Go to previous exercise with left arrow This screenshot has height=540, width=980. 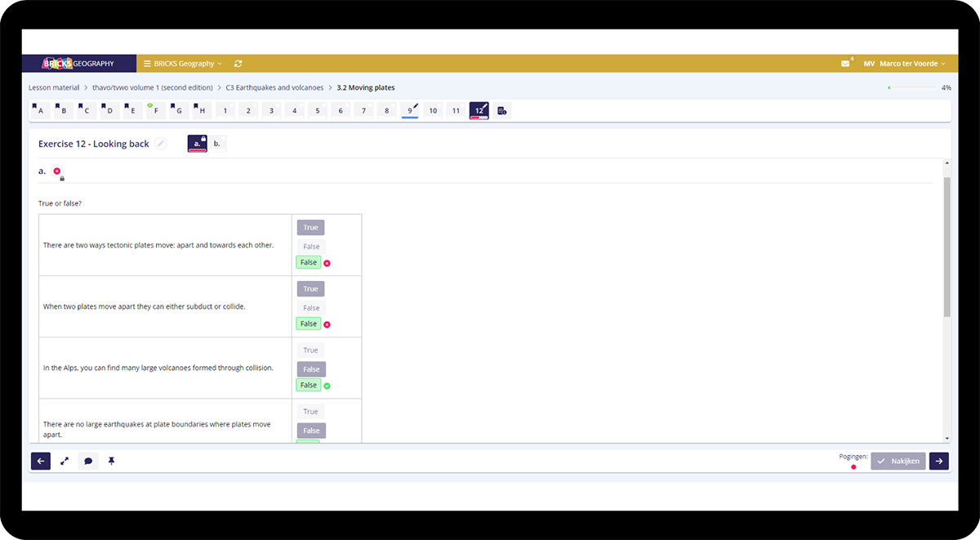[41, 461]
